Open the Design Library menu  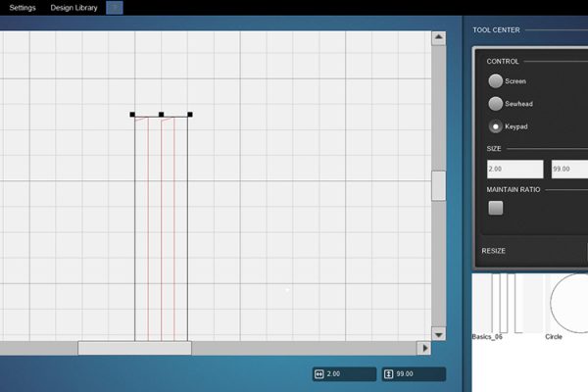click(73, 8)
